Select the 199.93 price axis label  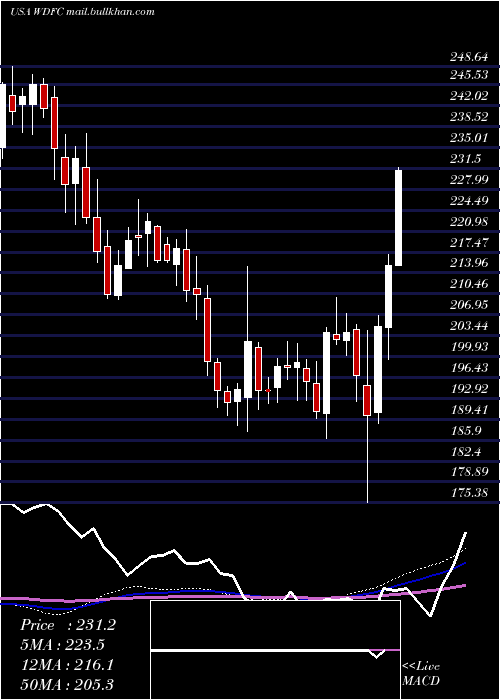[469, 347]
